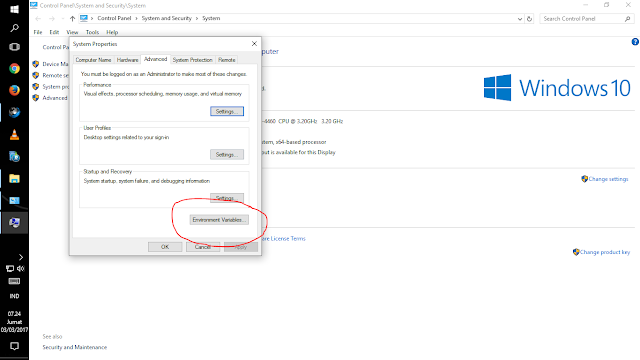Open recent locations dropdown arrow

[62, 18]
